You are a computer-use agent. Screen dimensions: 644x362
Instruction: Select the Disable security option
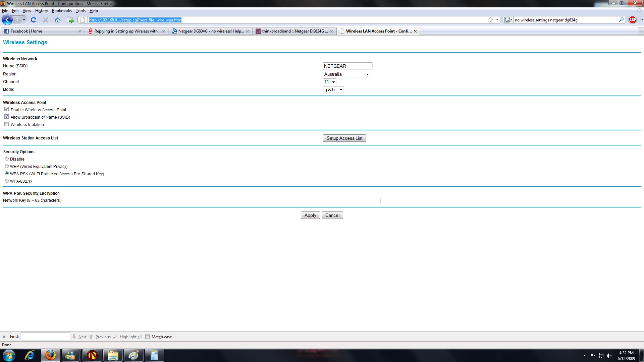[x=7, y=159]
